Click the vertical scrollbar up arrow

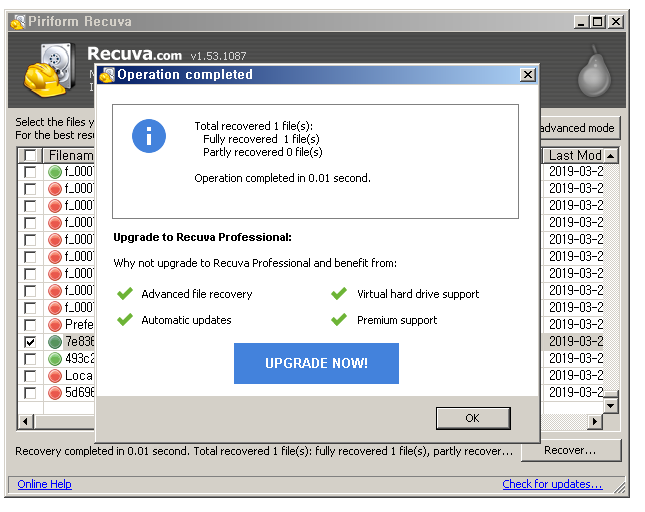coord(611,156)
